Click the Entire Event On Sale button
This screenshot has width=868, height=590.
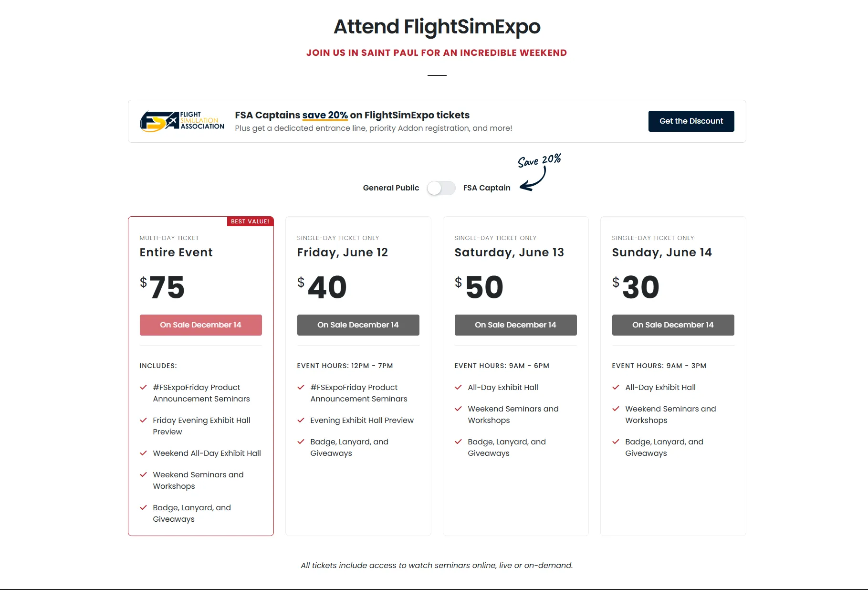tap(200, 325)
